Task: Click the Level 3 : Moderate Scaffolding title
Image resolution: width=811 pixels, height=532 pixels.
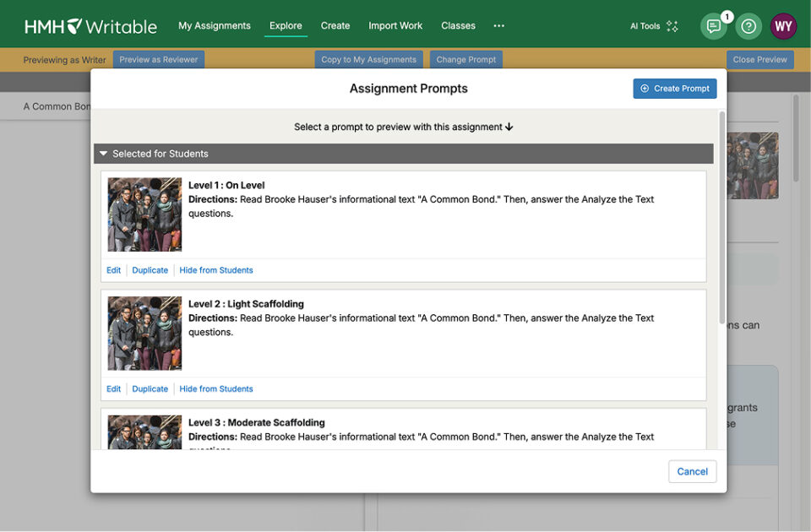Action: click(257, 422)
